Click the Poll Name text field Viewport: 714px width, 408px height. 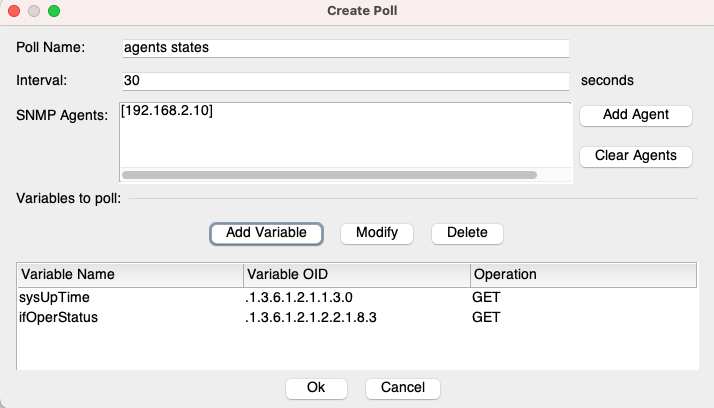pos(344,48)
